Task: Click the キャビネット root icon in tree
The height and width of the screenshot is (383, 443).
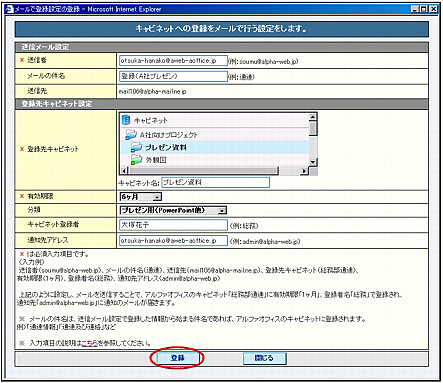Action: [126, 120]
